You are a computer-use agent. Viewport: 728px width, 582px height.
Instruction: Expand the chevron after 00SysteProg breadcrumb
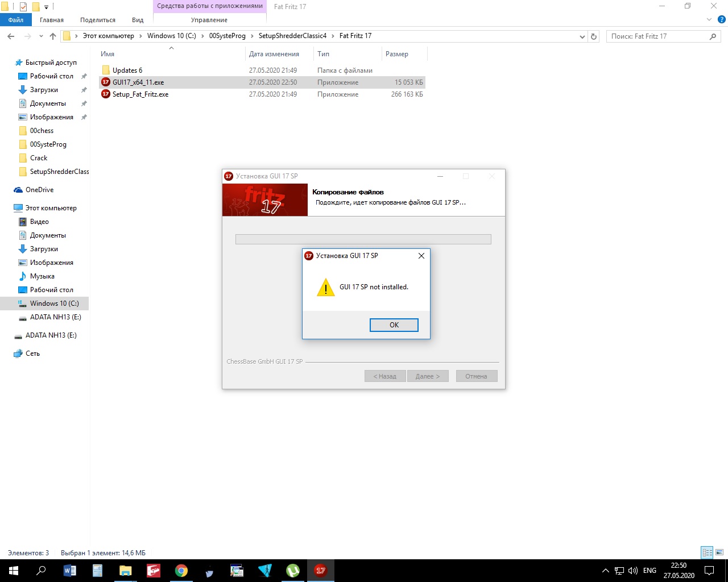pos(252,36)
